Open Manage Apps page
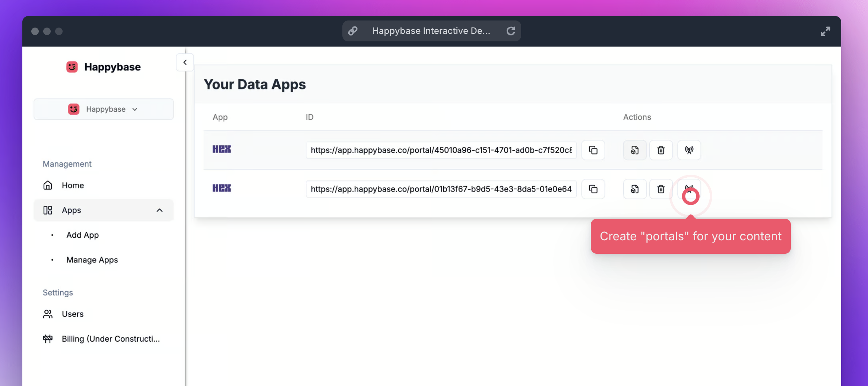The height and width of the screenshot is (386, 868). pos(92,260)
